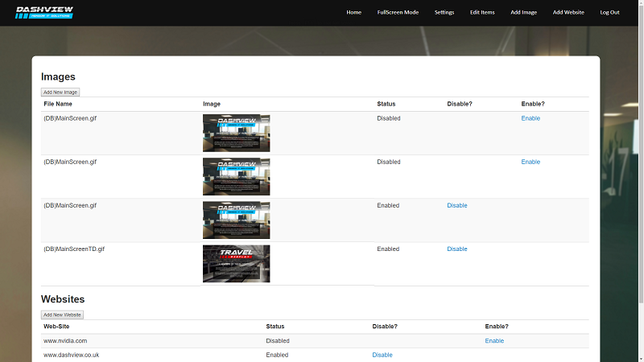Enable the www.nvidia.com website
The image size is (644, 362).
coord(494,340)
